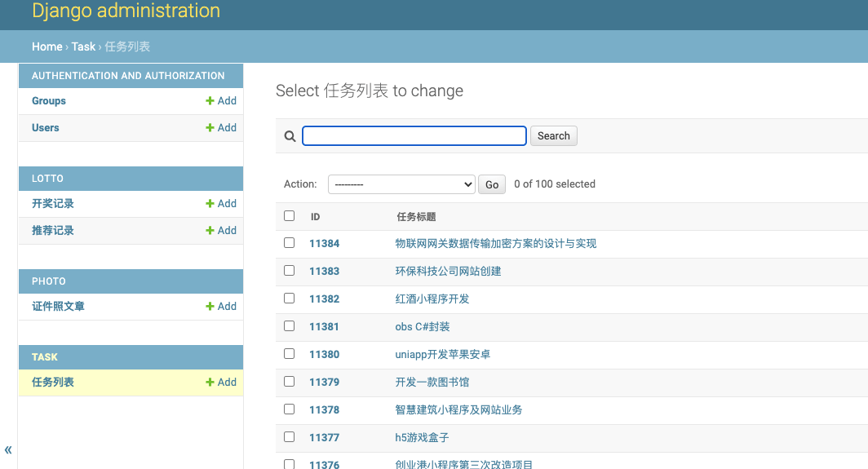The width and height of the screenshot is (868, 469).
Task: Add a new Groups entry
Action: tap(221, 101)
